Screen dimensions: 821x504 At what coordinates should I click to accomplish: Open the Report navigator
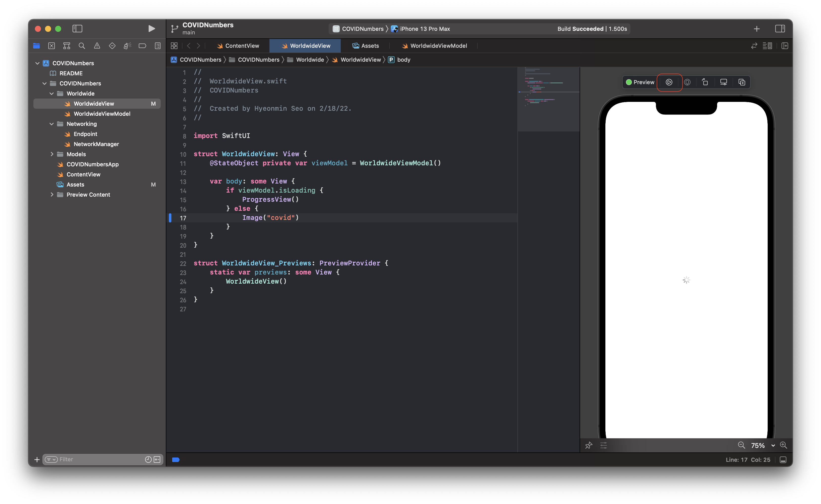coord(157,46)
